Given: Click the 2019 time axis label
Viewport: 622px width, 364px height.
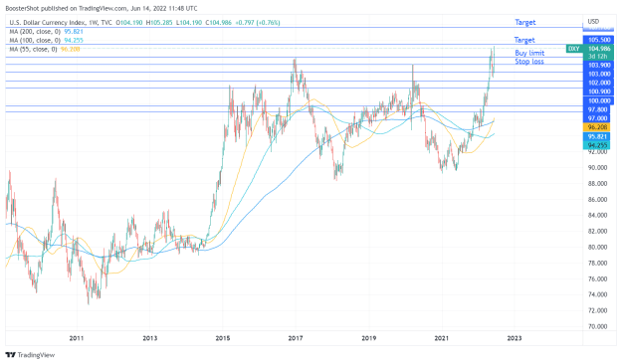Looking at the screenshot, I should click(369, 338).
